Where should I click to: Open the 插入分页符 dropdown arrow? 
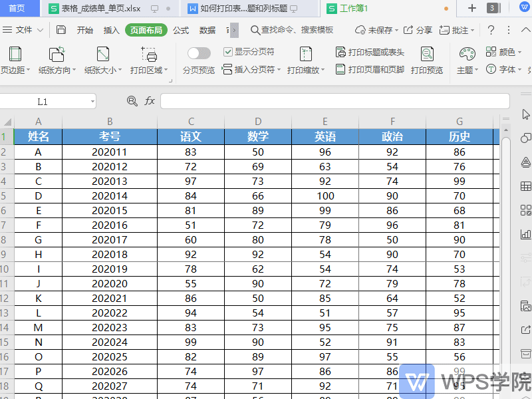click(x=279, y=70)
